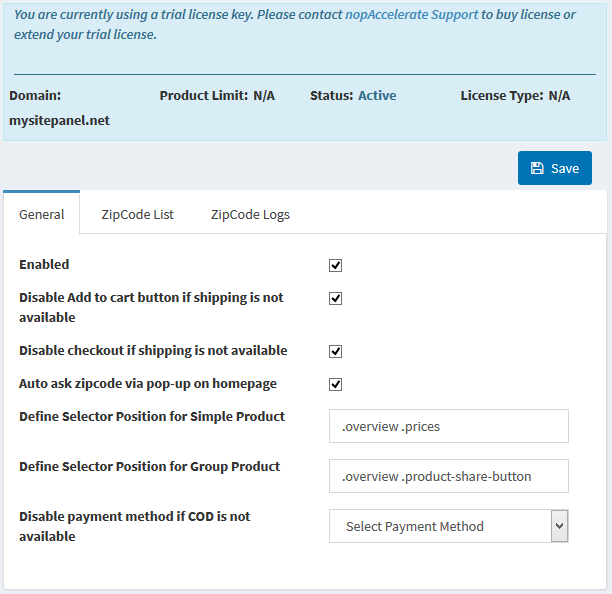Open the Select Payment Method dropdown
Image resolution: width=612 pixels, height=594 pixels.
coord(440,526)
